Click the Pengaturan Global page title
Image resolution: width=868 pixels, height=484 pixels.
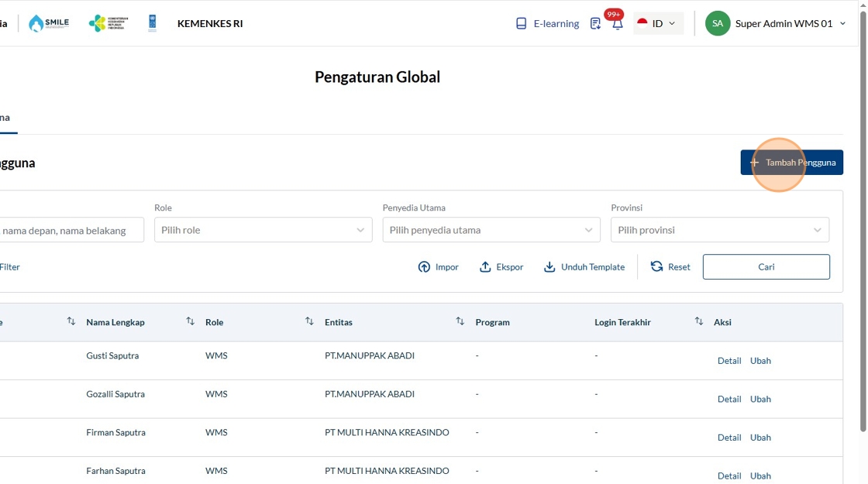(377, 77)
